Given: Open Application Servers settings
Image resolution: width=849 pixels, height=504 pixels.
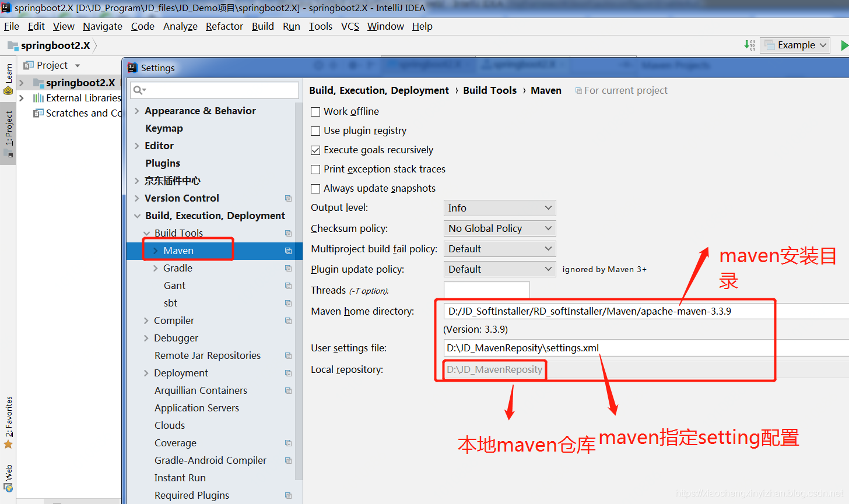Looking at the screenshot, I should 197,408.
